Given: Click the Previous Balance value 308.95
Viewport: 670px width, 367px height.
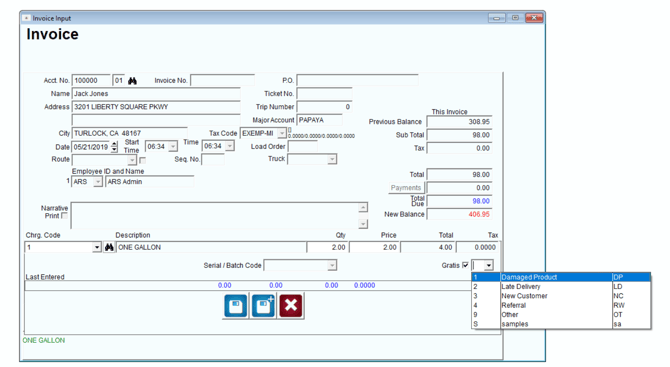Looking at the screenshot, I should point(459,122).
